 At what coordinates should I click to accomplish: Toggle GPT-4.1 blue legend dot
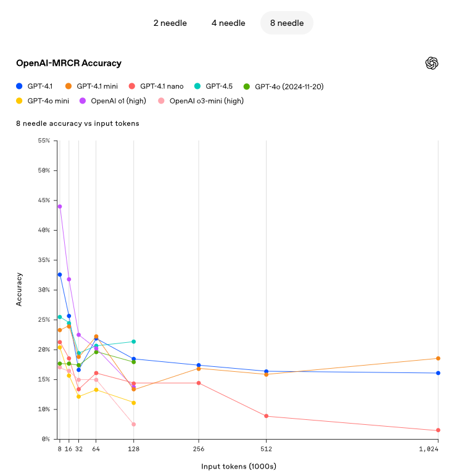coord(19,86)
